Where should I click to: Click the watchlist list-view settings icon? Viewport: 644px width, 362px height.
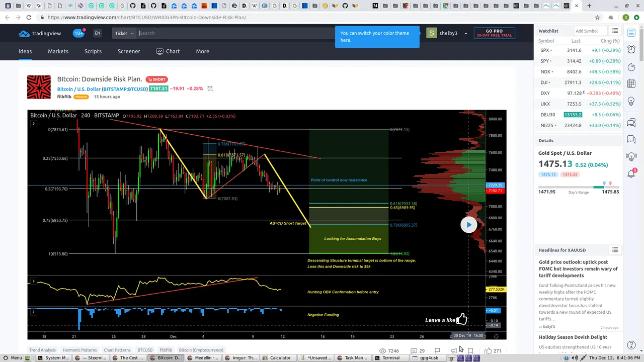coord(615,31)
